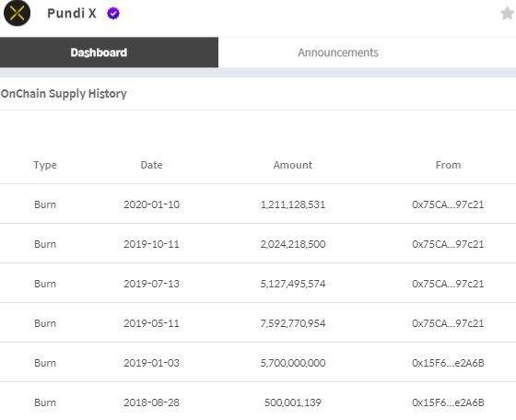Click the purple verified badge icon
This screenshot has width=516, height=420.
click(x=113, y=14)
